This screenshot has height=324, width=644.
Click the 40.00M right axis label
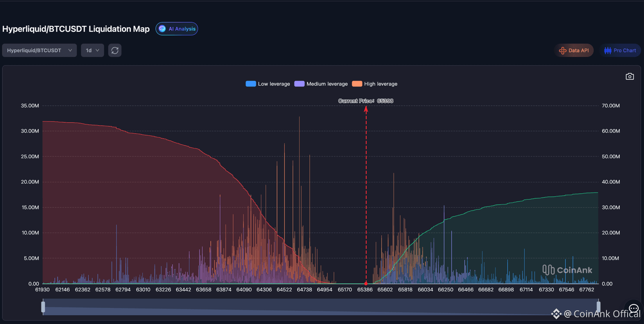click(x=611, y=182)
